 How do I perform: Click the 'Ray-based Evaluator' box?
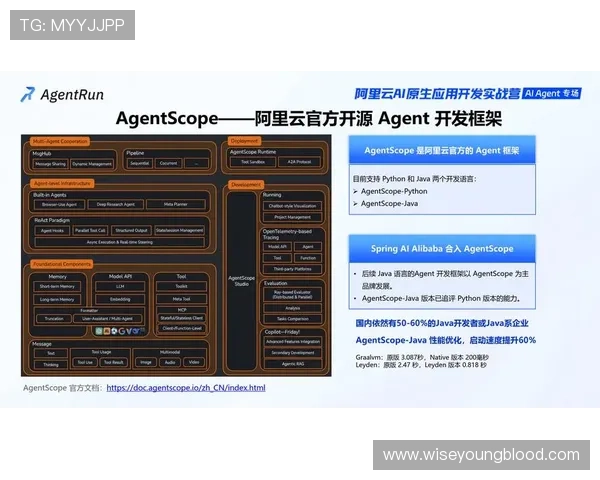[x=292, y=295]
